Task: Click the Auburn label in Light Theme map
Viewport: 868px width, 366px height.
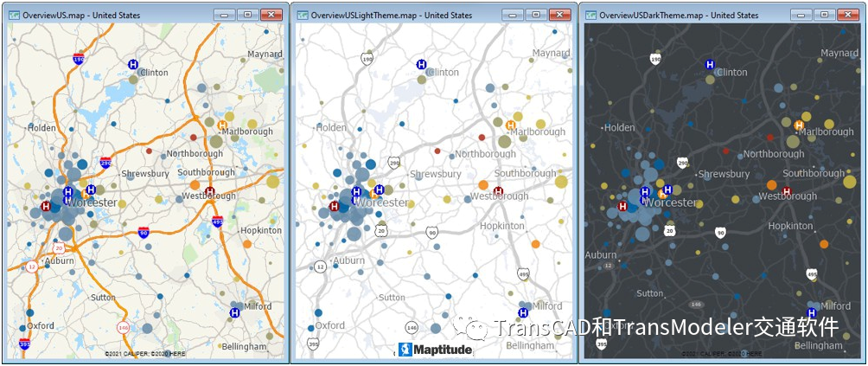Action: [x=348, y=260]
